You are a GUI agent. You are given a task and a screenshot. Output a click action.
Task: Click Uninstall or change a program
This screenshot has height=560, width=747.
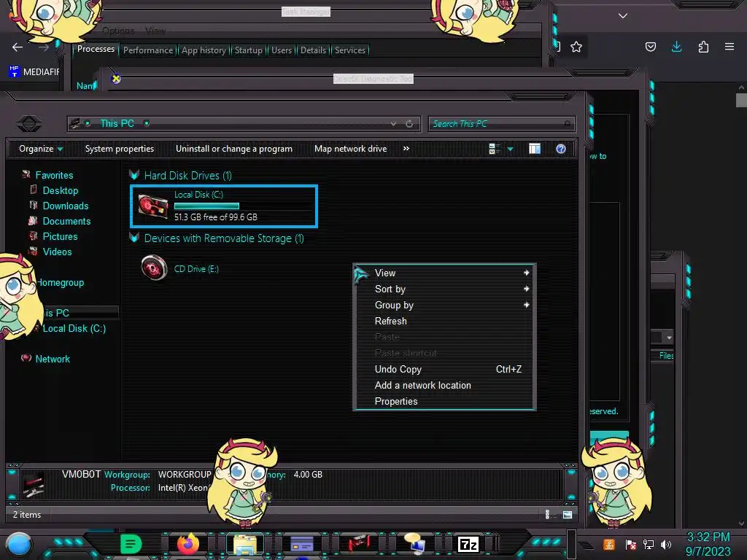pos(234,149)
